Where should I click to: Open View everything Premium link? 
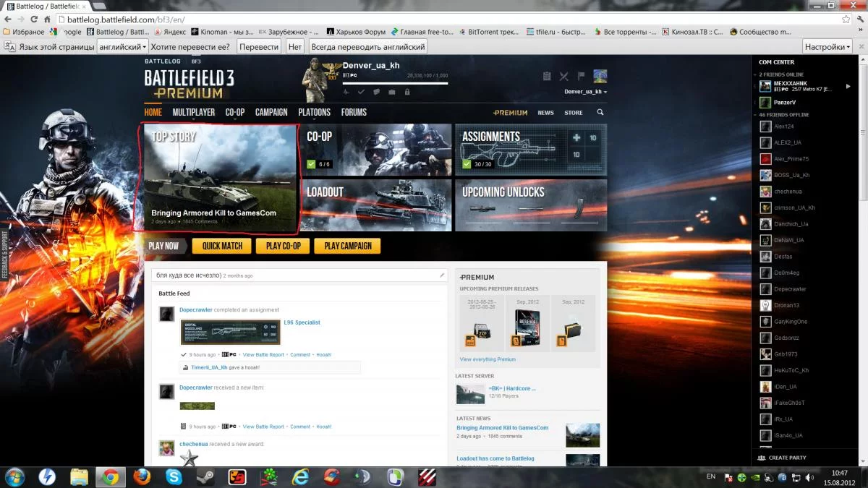pyautogui.click(x=488, y=359)
